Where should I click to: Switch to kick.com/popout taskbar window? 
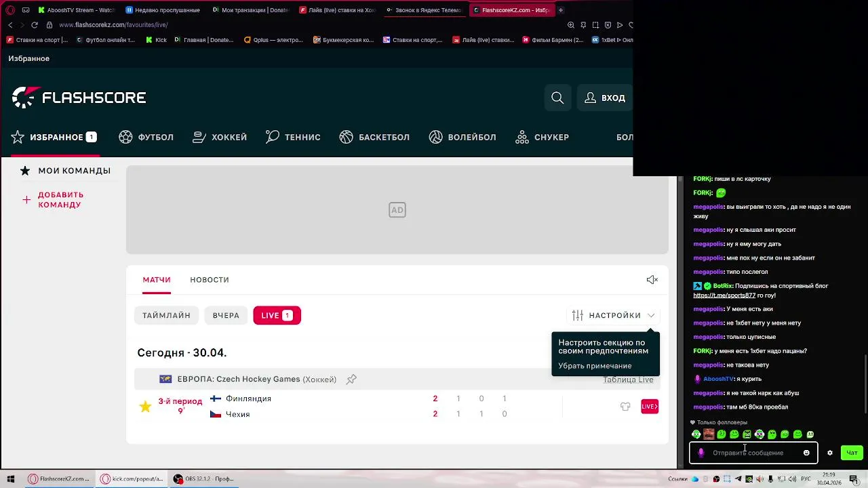(132, 479)
